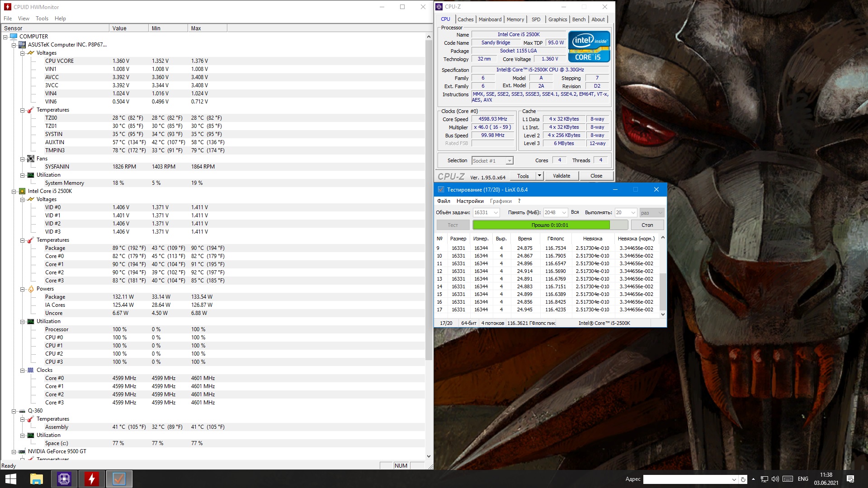Collapse the Intel Core i5 2500K node

click(x=14, y=191)
